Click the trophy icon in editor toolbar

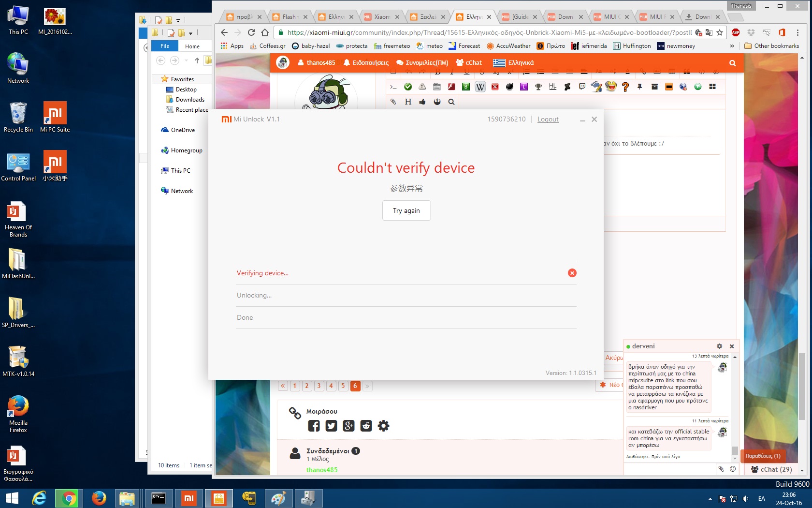[x=538, y=87]
